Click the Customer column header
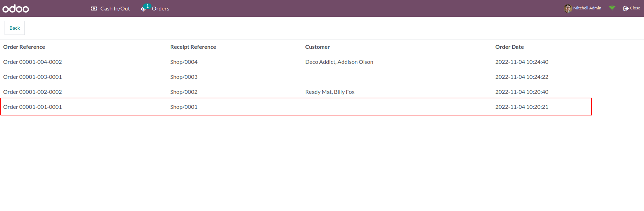 pos(317,47)
